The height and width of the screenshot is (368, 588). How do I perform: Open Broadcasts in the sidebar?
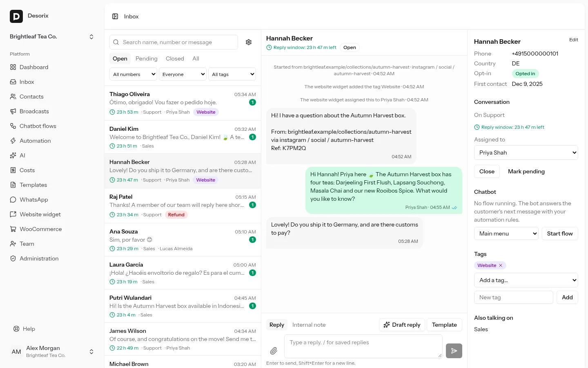[52, 111]
